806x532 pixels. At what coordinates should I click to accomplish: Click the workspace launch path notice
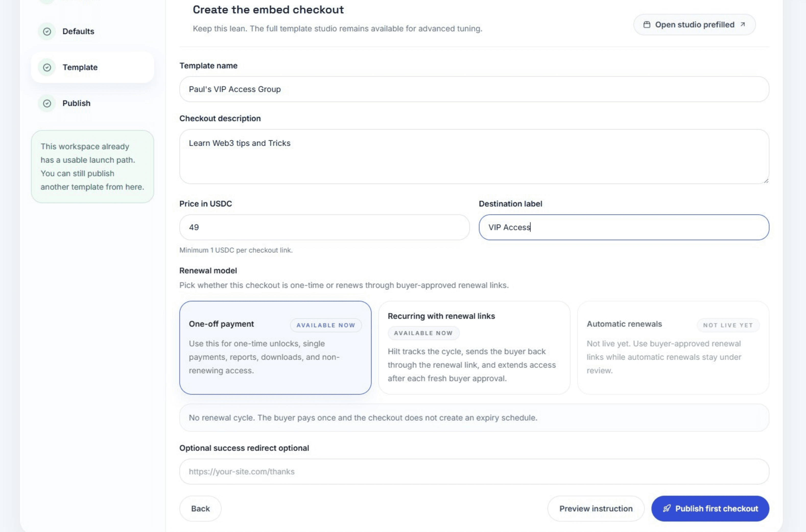[x=92, y=167]
